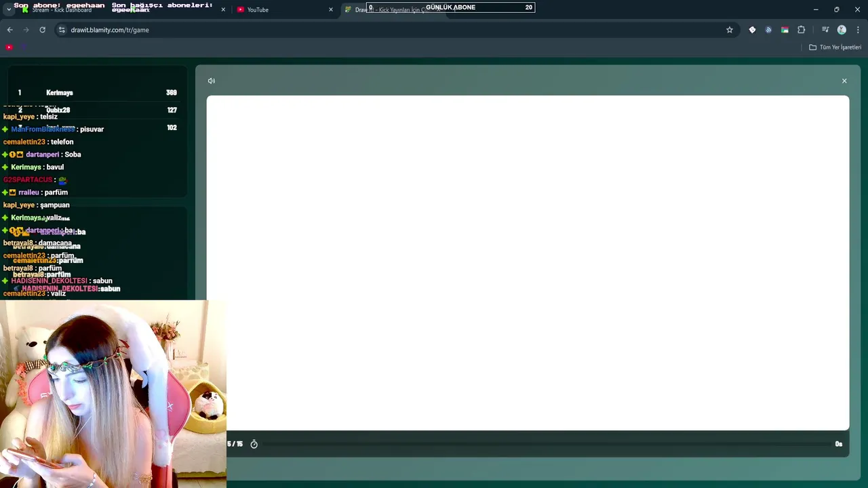Viewport: 868px width, 488px height.
Task: Select Kerimays row in the leaderboard
Action: pos(98,93)
